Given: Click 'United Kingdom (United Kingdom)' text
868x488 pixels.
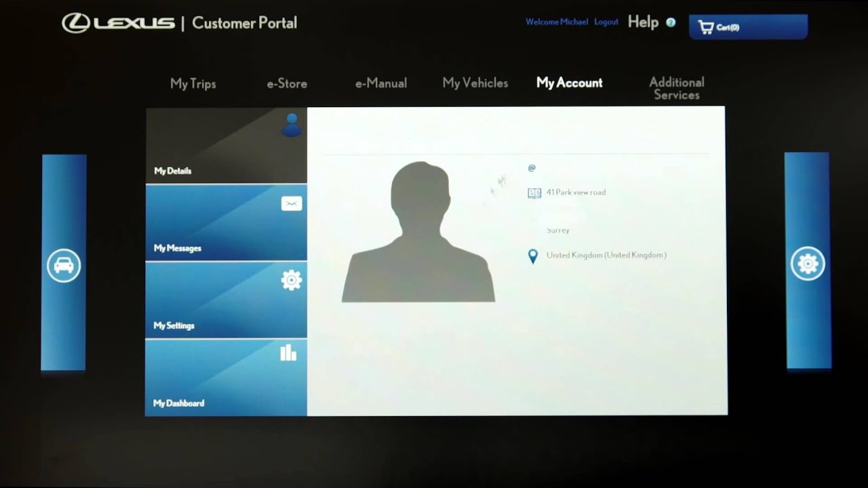Looking at the screenshot, I should [606, 256].
